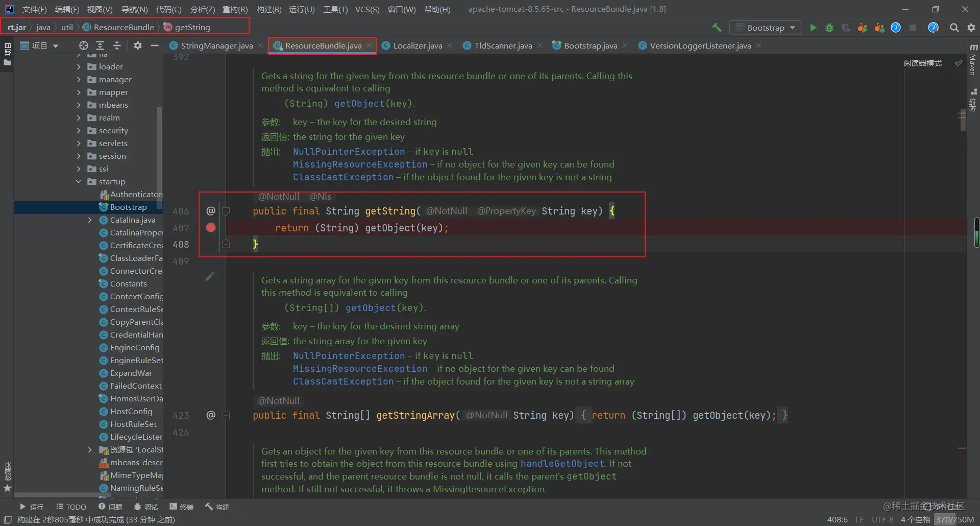Select opened file locate target icon

(x=84, y=45)
